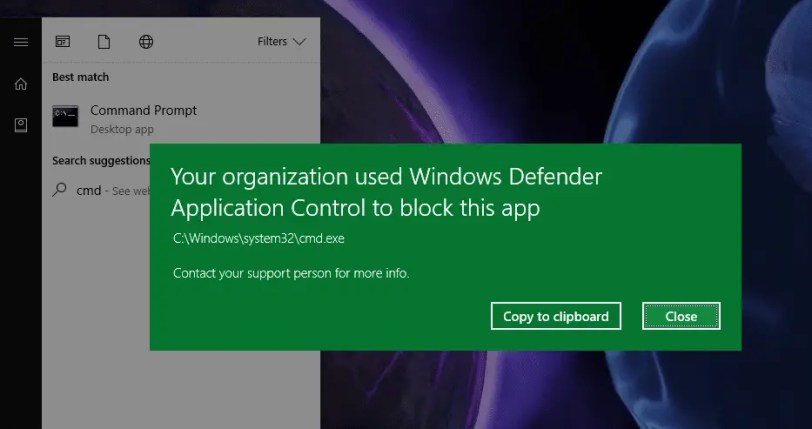The image size is (812, 429).
Task: Click the Command Prompt app icon
Action: click(65, 116)
